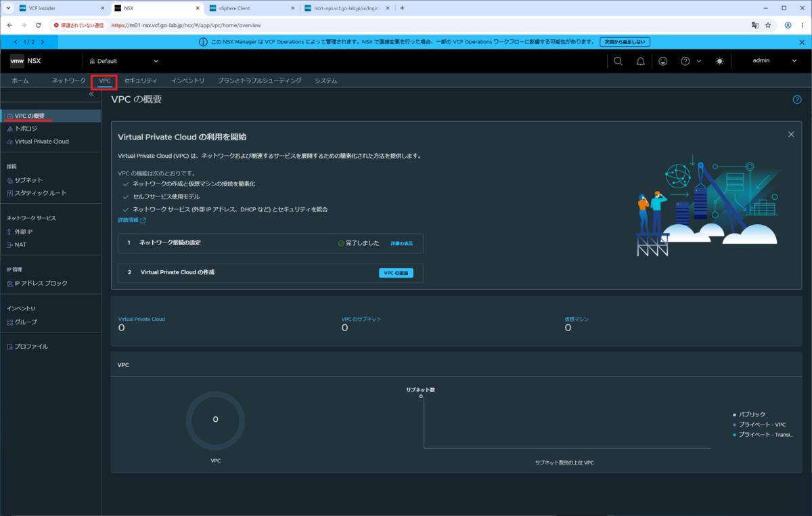Viewport: 812px width, 516px height.
Task: Select the プランとトラブルシューティング tab
Action: tap(260, 81)
